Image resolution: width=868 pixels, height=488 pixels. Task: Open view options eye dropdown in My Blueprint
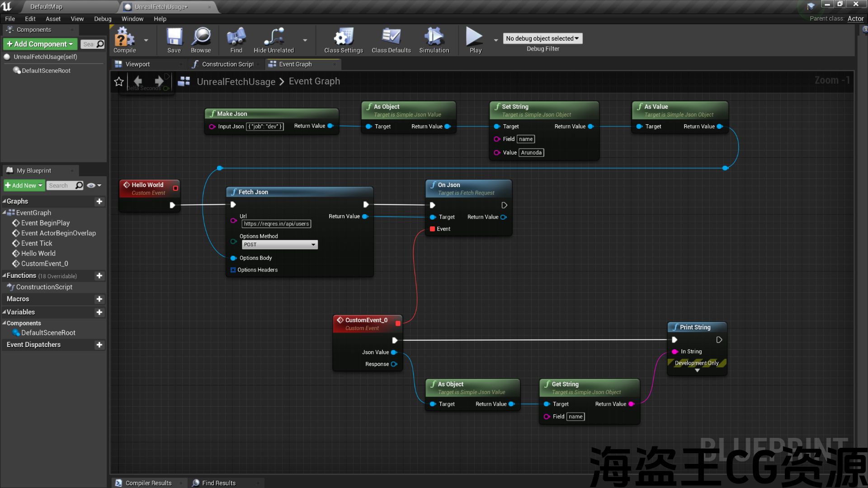click(x=94, y=186)
